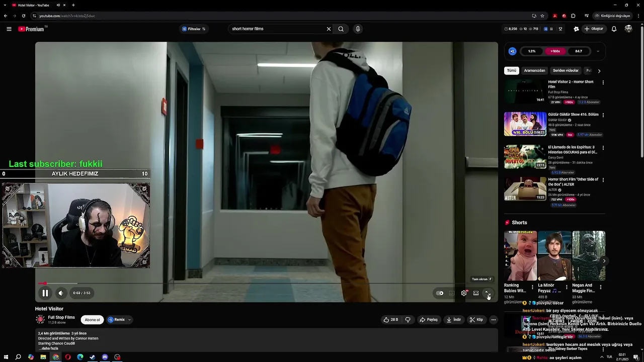Like the video with the thumbs-up button

[391, 320]
